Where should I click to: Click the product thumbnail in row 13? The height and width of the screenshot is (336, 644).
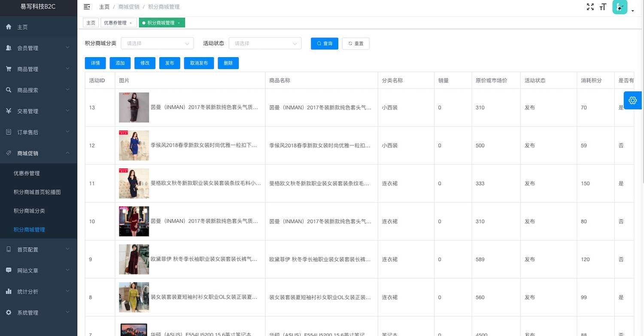(134, 107)
